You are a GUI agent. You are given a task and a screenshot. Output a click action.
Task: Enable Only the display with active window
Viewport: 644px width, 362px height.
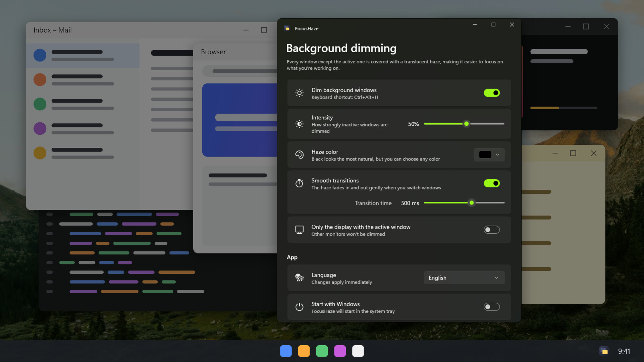pyautogui.click(x=492, y=230)
